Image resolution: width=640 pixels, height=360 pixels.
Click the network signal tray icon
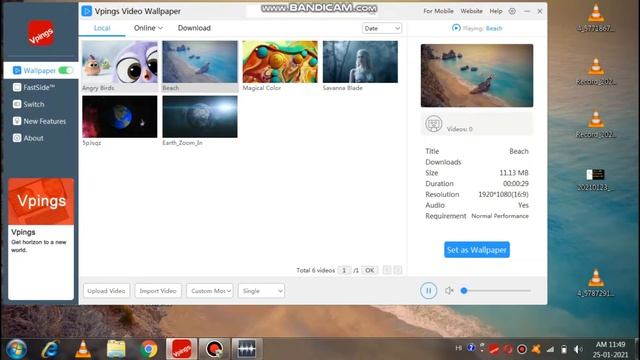[550, 349]
